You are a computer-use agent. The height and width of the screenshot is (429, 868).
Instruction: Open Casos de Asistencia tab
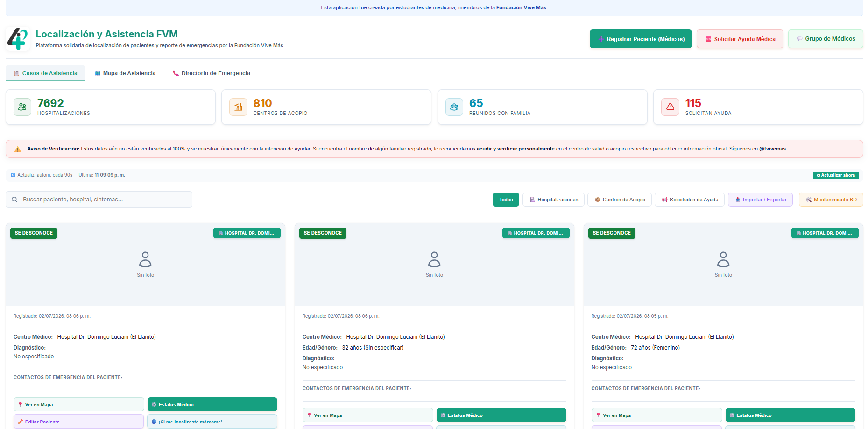[x=45, y=73]
